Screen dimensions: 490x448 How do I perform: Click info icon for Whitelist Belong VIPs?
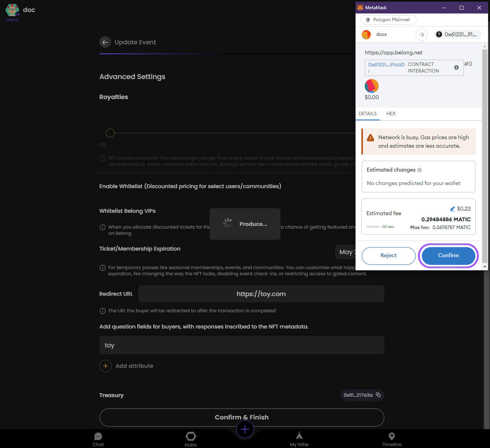point(102,227)
